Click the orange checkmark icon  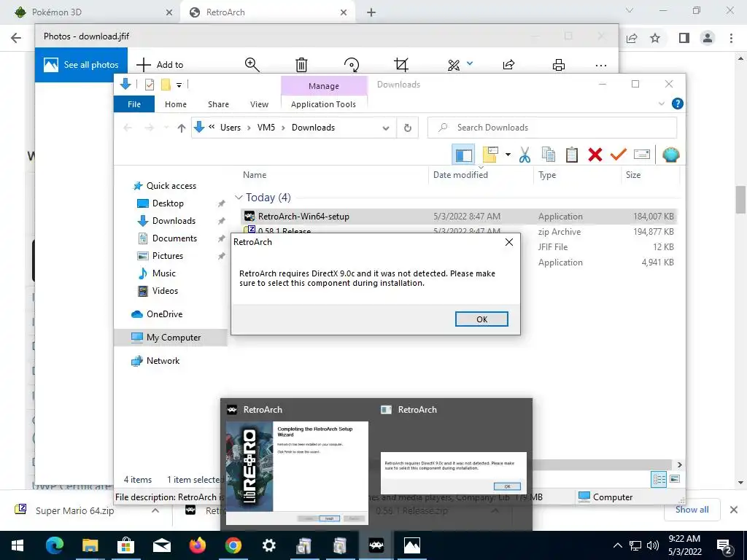point(619,155)
